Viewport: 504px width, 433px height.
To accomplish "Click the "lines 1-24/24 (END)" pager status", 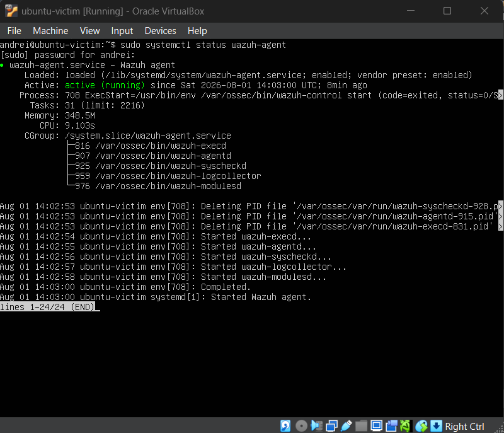I will tap(48, 307).
